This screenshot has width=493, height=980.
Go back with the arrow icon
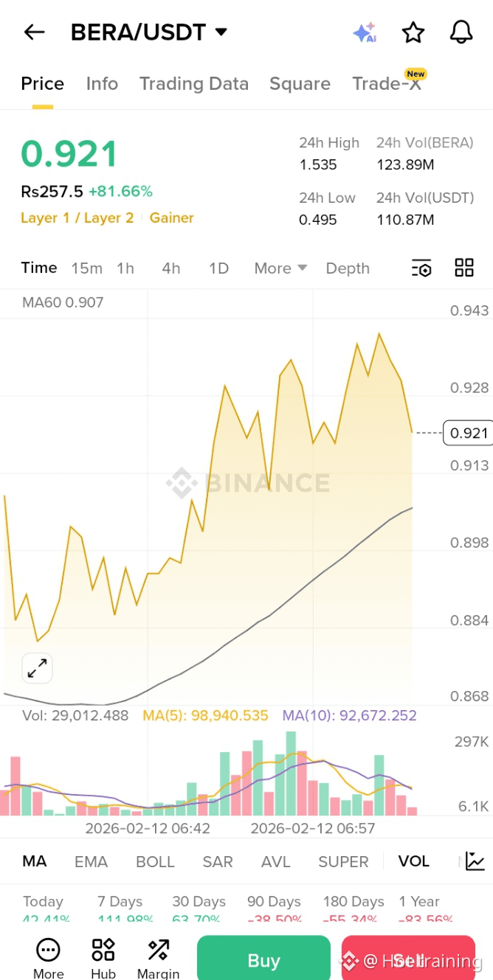[34, 32]
